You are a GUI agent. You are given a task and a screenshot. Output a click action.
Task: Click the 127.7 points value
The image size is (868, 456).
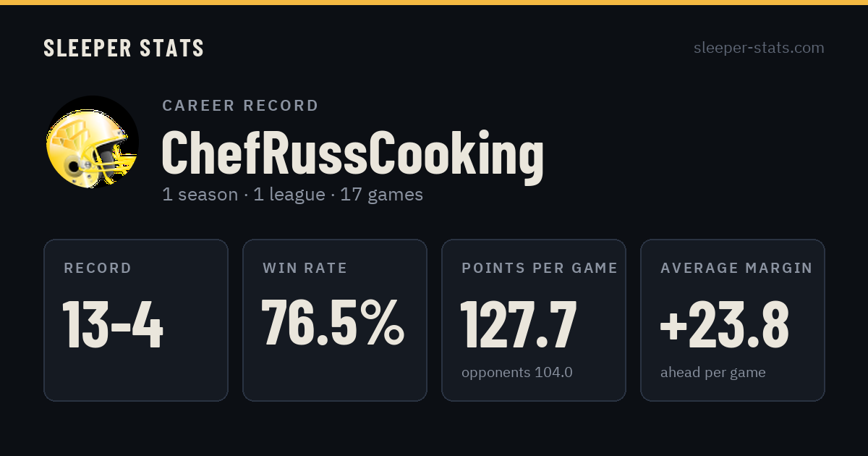(519, 324)
